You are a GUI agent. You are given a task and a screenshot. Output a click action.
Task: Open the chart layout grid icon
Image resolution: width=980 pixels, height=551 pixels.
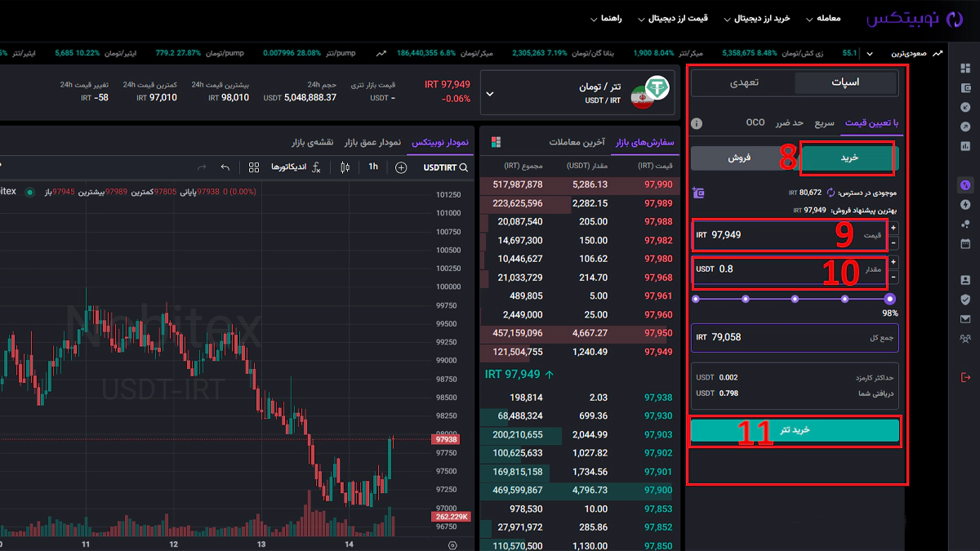pos(254,167)
